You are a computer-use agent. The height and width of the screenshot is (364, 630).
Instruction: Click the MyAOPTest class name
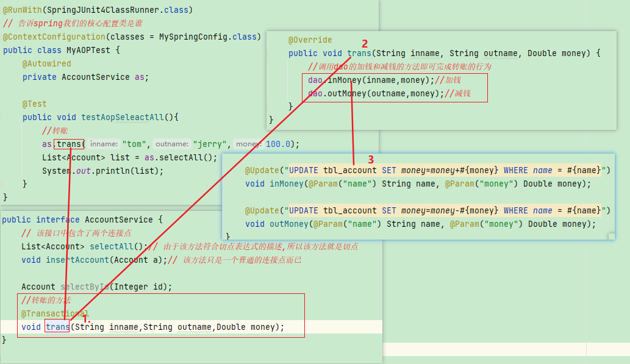coord(88,50)
